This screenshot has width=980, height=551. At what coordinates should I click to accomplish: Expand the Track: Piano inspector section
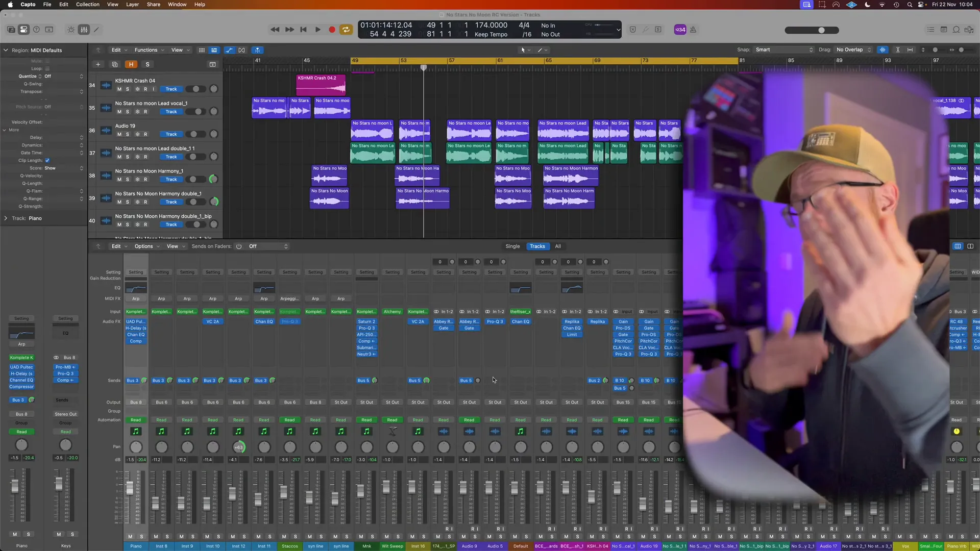[6, 218]
